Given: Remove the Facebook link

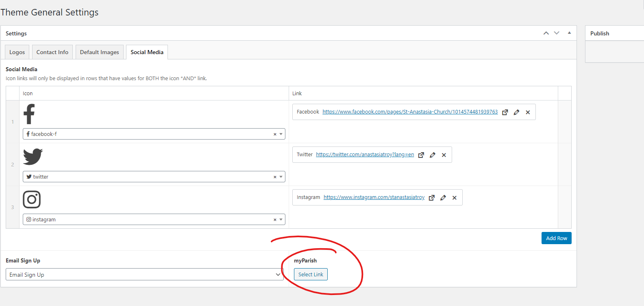Looking at the screenshot, I should pyautogui.click(x=528, y=112).
